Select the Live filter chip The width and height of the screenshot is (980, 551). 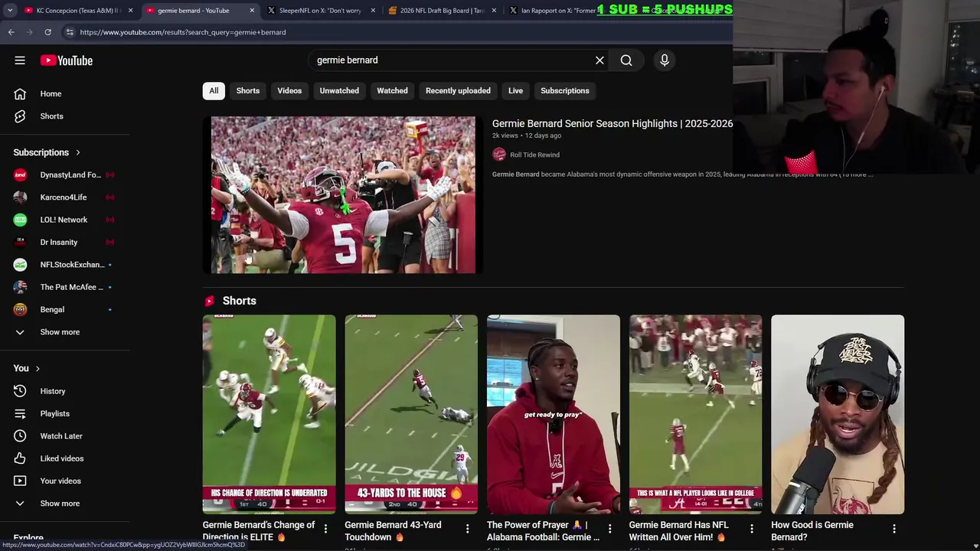pyautogui.click(x=515, y=90)
